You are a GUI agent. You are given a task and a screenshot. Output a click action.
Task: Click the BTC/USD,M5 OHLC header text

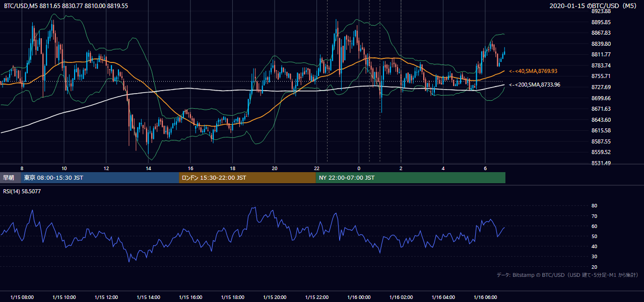click(66, 6)
